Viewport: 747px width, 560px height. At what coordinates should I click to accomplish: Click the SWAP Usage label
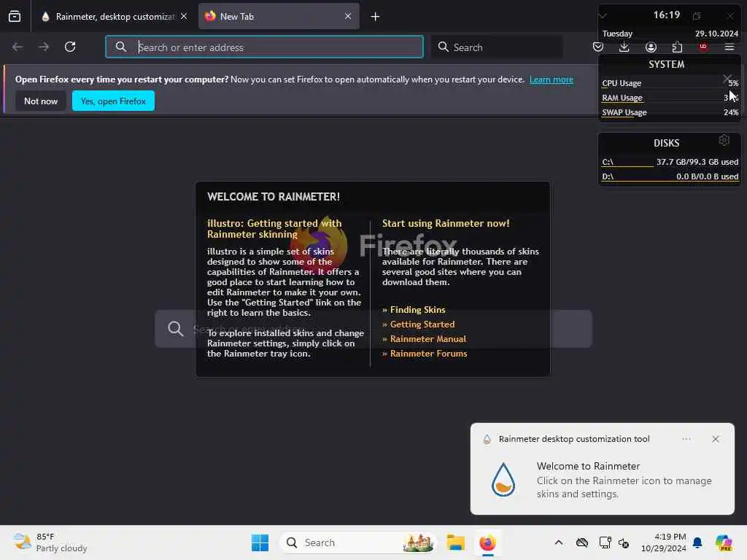tap(624, 112)
